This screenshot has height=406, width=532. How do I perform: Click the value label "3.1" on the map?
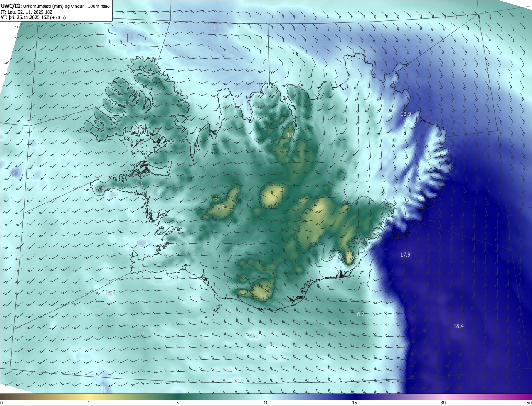pyautogui.click(x=290, y=135)
